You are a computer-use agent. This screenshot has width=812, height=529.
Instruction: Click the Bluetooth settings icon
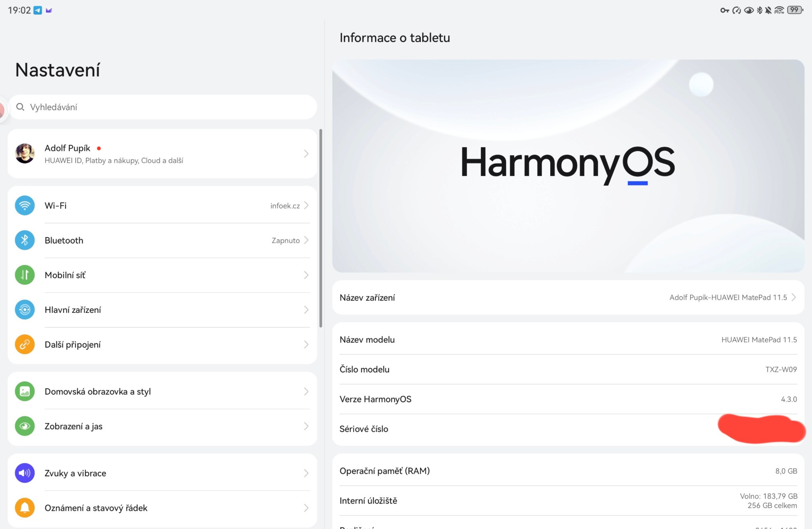pyautogui.click(x=25, y=240)
